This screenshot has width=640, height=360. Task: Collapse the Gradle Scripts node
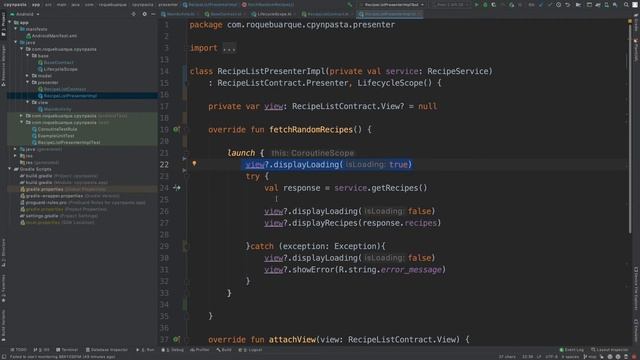click(10, 169)
